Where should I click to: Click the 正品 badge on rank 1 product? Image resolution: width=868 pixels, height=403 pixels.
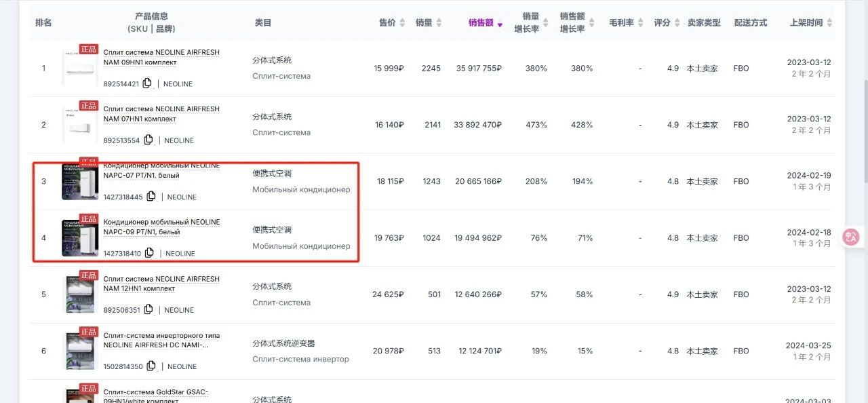pos(89,49)
